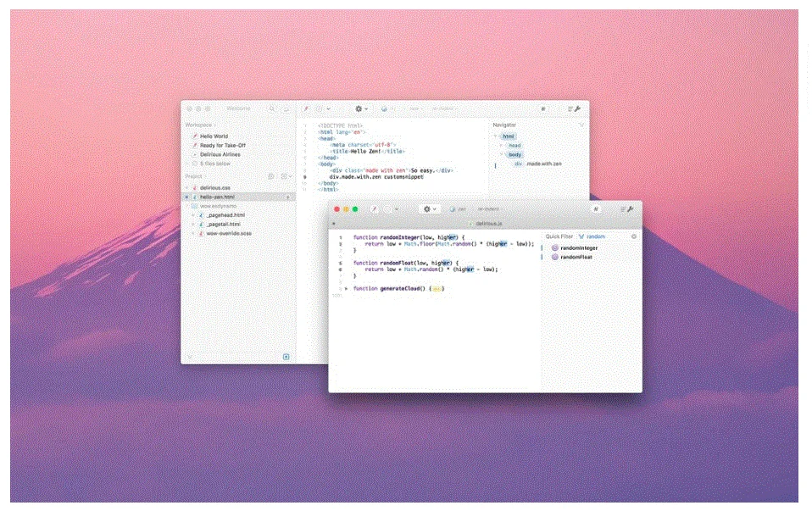This screenshot has height=511, width=812.
Task: Click the div .made.with.zen Navigator item
Action: [x=537, y=164]
